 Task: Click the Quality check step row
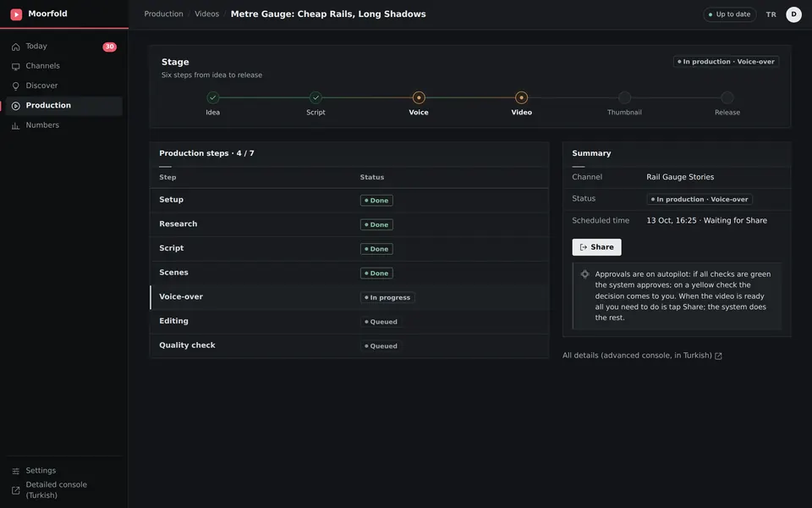tap(349, 345)
